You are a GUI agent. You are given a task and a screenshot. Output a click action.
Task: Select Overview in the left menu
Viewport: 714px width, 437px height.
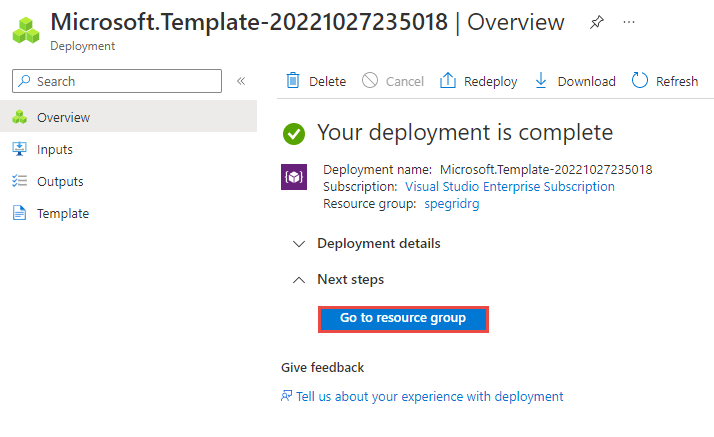tap(63, 117)
